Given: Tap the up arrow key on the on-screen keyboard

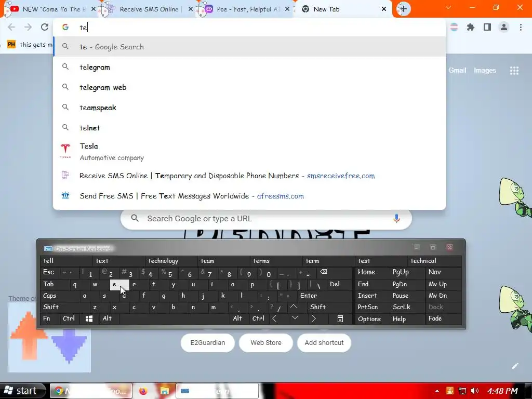Looking at the screenshot, I should pos(294,307).
